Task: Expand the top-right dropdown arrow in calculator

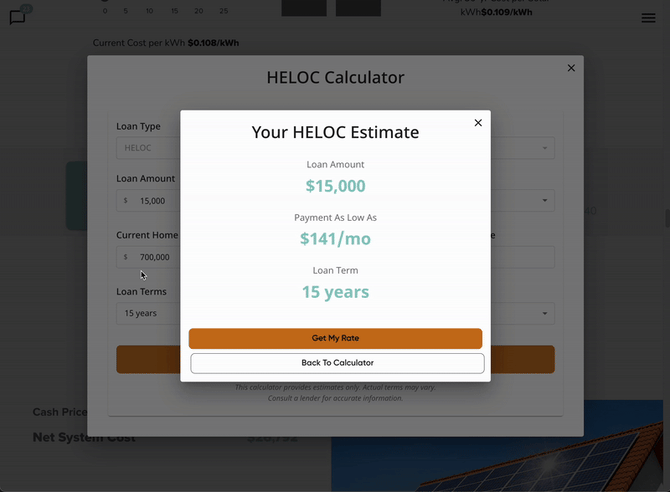Action: point(545,148)
